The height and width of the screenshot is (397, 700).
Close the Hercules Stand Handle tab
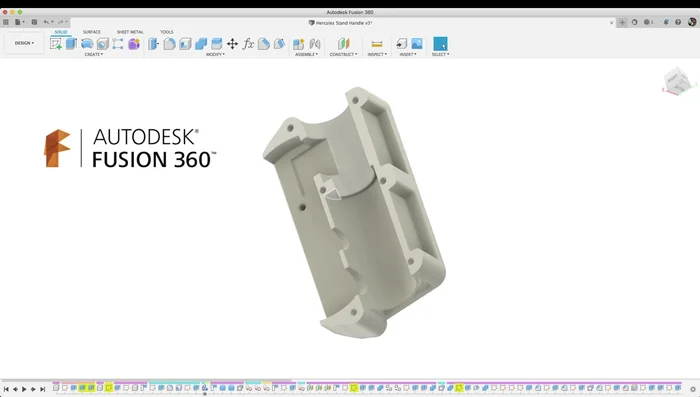click(612, 23)
